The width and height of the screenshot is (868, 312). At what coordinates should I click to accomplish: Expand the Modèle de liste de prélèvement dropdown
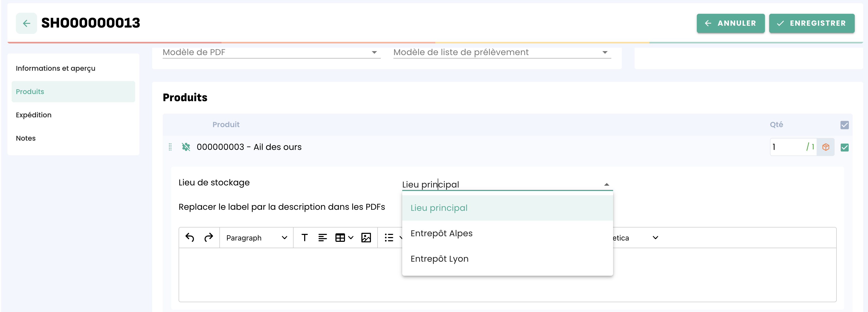coord(502,52)
